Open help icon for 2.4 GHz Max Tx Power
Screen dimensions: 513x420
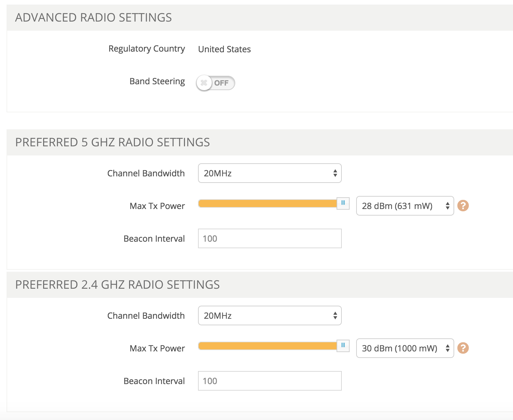[x=463, y=348]
